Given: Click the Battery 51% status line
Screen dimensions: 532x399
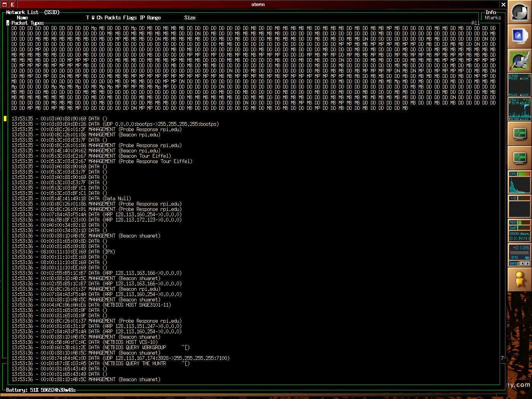Looking at the screenshot, I should [41, 390].
